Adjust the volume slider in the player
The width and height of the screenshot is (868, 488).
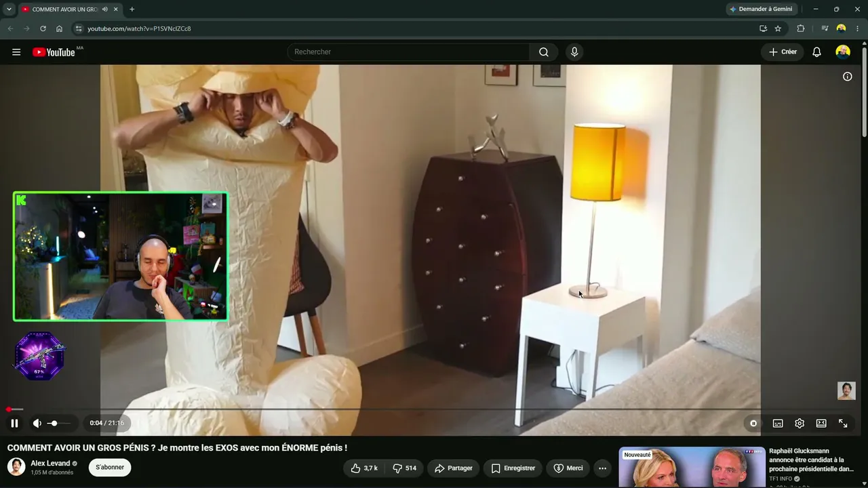point(58,423)
